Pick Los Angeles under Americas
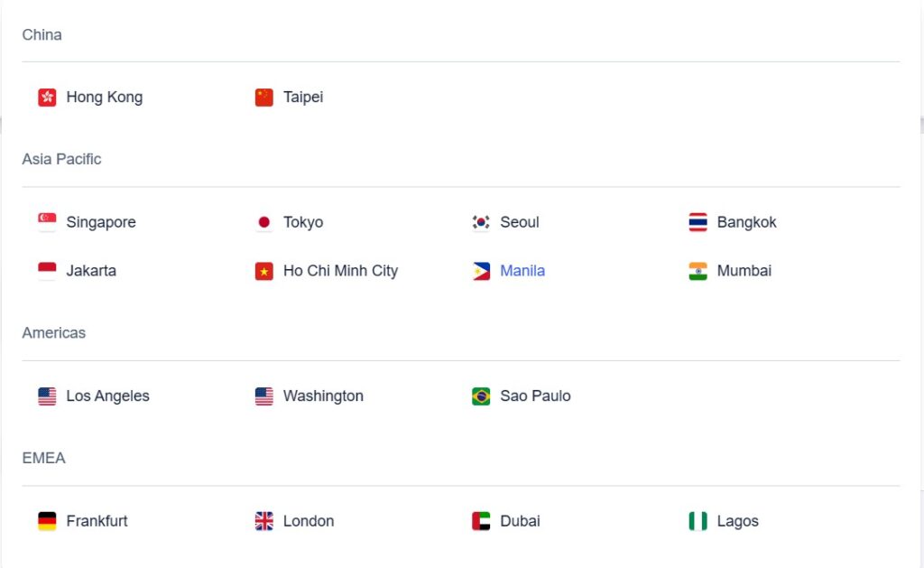This screenshot has width=924, height=568. click(x=107, y=396)
